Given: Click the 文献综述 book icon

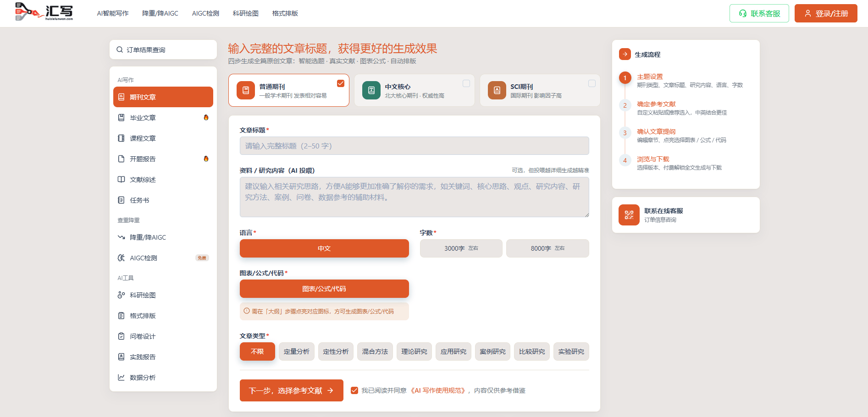Looking at the screenshot, I should 121,180.
